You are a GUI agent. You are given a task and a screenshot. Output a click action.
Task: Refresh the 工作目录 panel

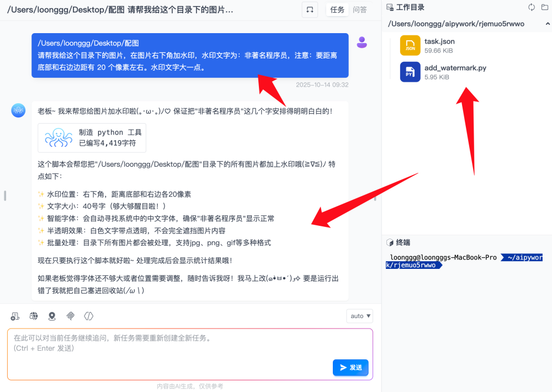point(530,7)
